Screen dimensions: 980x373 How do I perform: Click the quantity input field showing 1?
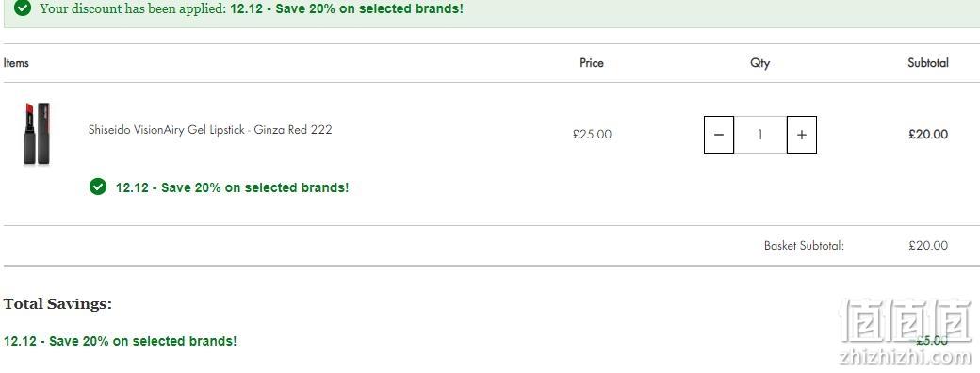[760, 135]
